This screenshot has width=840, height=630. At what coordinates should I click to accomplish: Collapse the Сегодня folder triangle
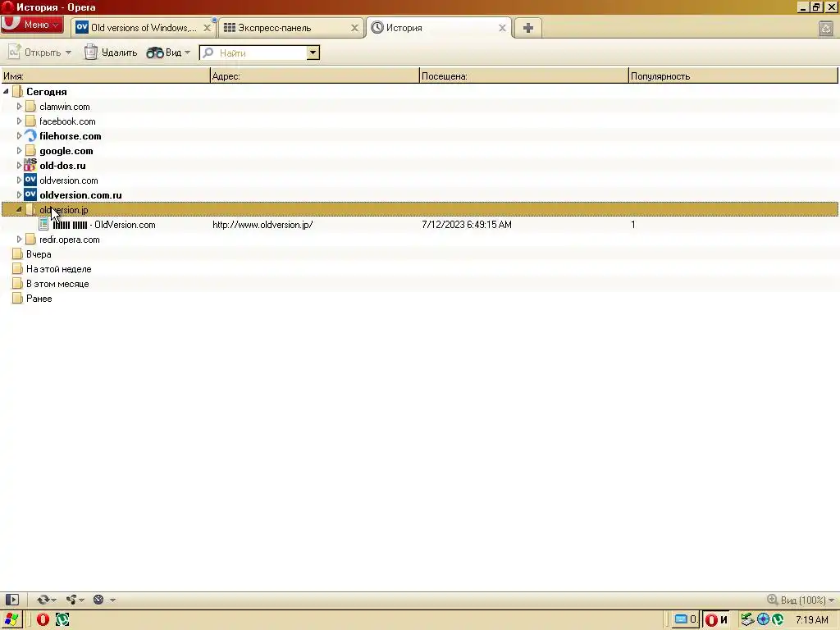pos(6,92)
